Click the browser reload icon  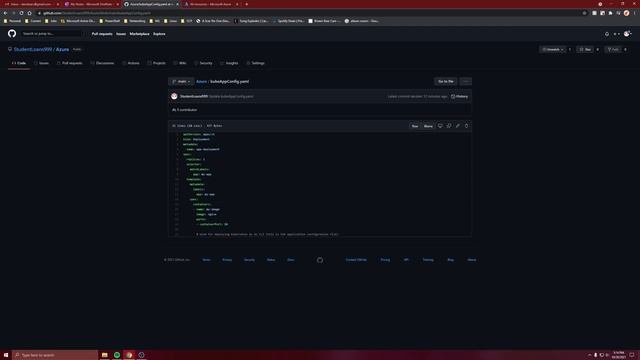coord(21,13)
